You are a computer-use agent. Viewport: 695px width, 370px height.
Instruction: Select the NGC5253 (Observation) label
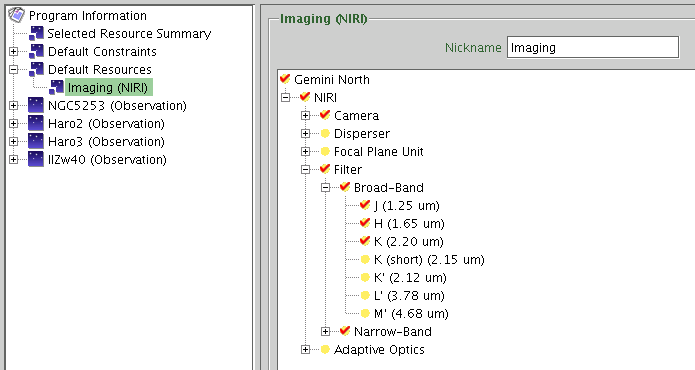coord(117,106)
